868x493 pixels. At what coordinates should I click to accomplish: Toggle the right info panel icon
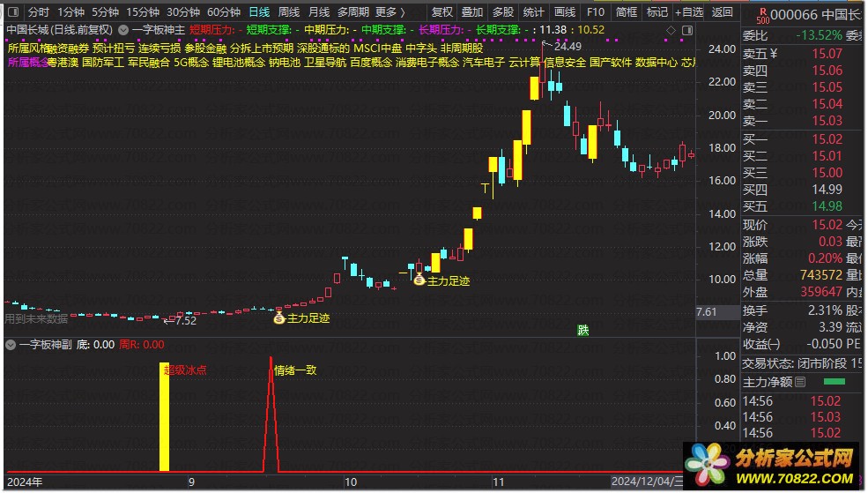click(687, 31)
